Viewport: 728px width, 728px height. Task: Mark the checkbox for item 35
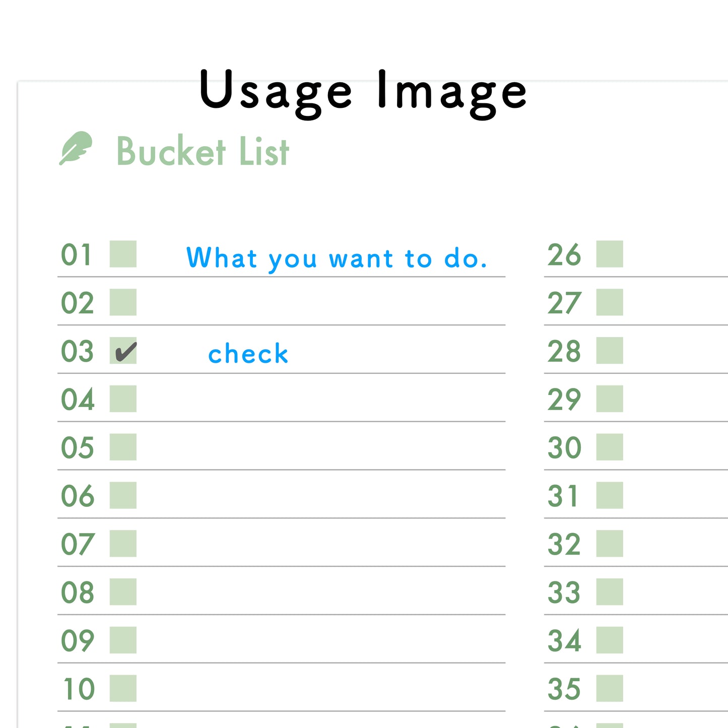(610, 688)
